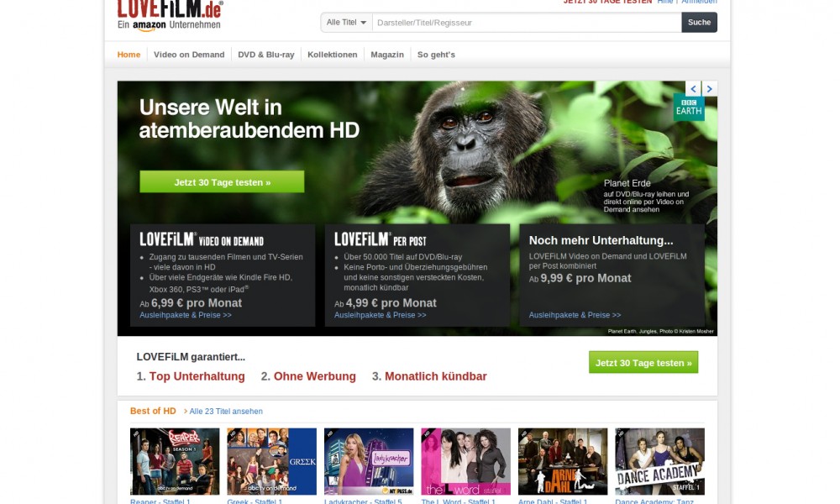Click Jetzt 30 Tage testen button beside garantiert
Screen dimensions: 840x504
[643, 363]
